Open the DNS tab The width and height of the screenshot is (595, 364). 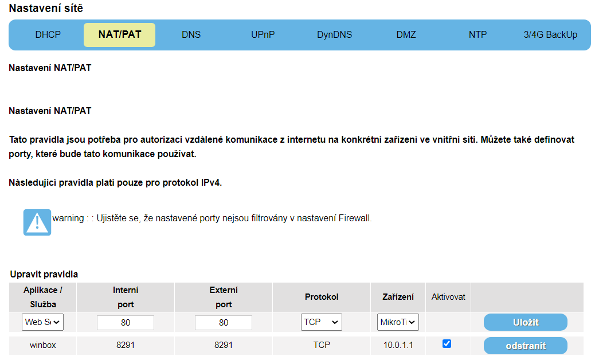(x=191, y=34)
